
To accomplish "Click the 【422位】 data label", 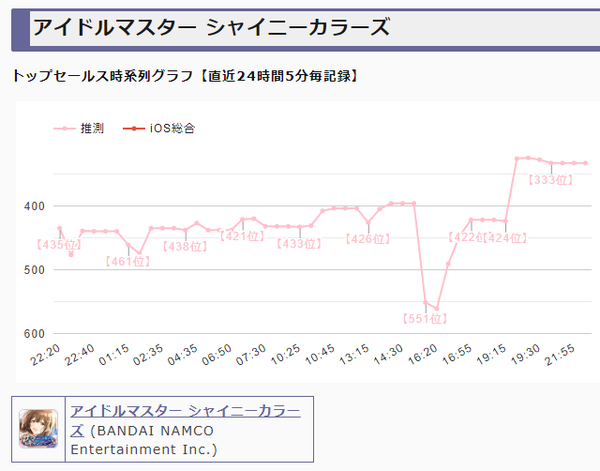I will 465,237.
